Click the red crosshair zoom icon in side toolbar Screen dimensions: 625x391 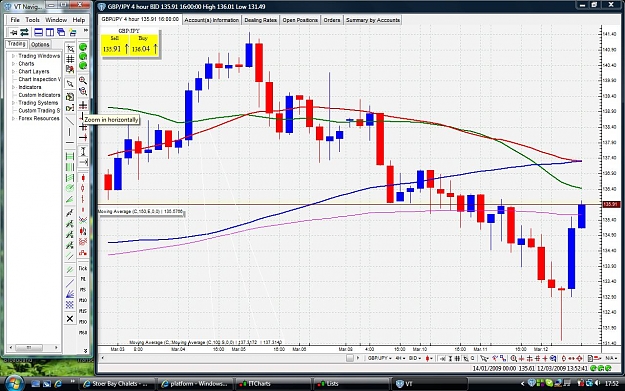click(x=83, y=105)
